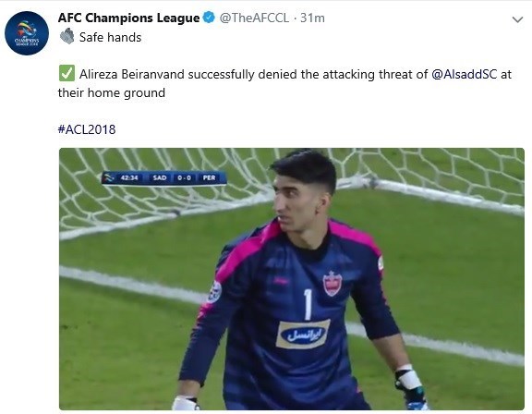Click the number 1 on the jersey
The width and height of the screenshot is (532, 414).
tap(308, 304)
